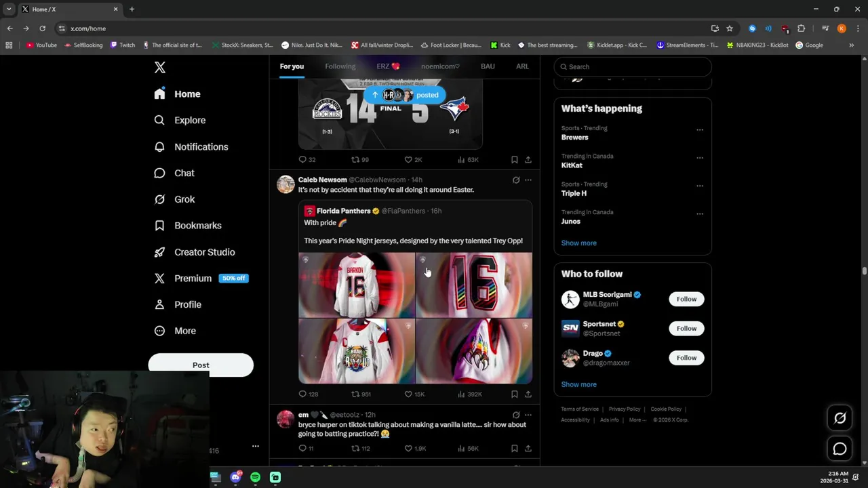Open Caleb Newsom's profile avatar
The height and width of the screenshot is (488, 868).
285,184
